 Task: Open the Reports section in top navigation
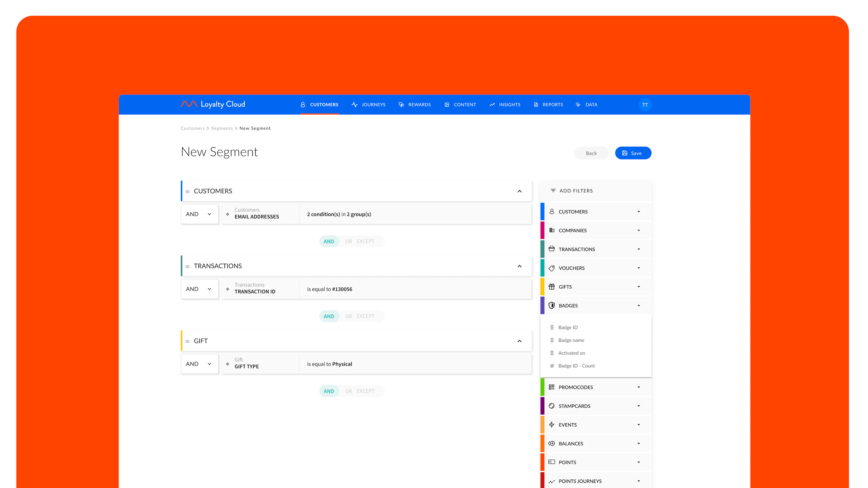point(553,105)
